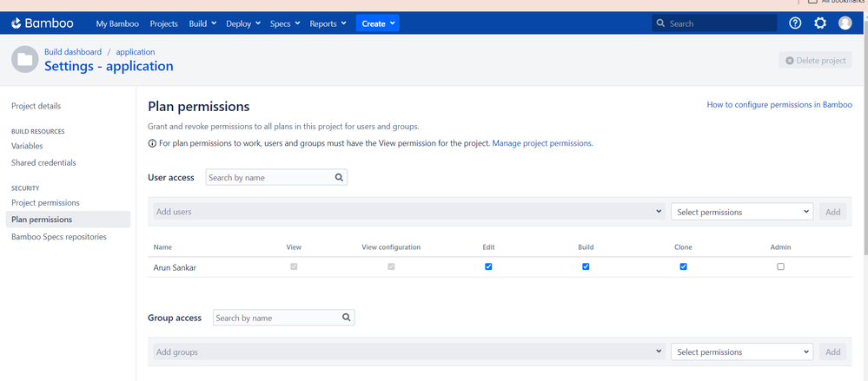Expand the Specs menu
The image size is (868, 381).
click(284, 23)
